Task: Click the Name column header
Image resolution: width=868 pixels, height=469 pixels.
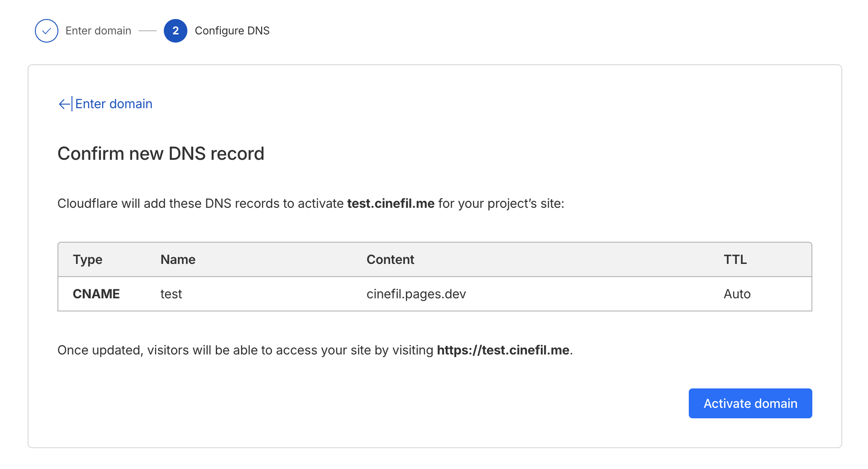Action: [x=178, y=259]
